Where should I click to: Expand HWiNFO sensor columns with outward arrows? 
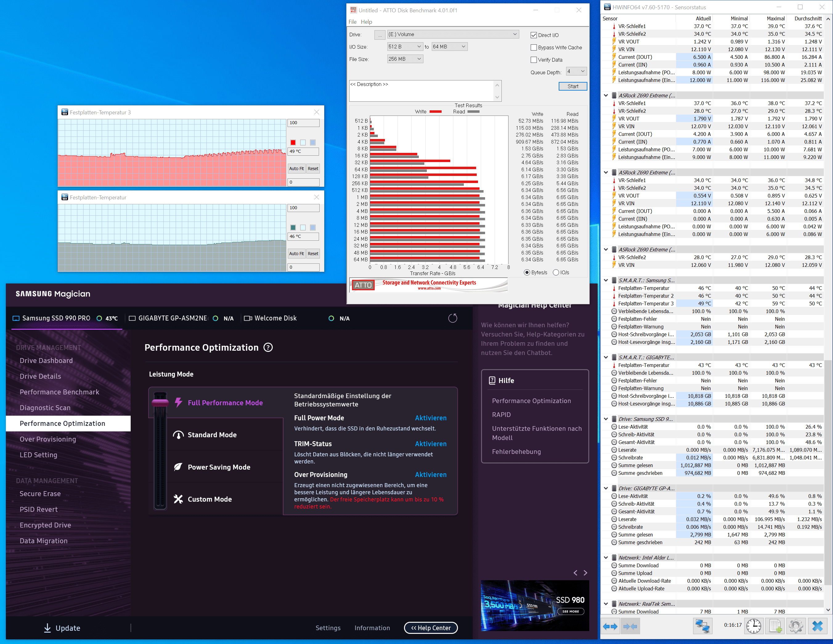coord(610,626)
